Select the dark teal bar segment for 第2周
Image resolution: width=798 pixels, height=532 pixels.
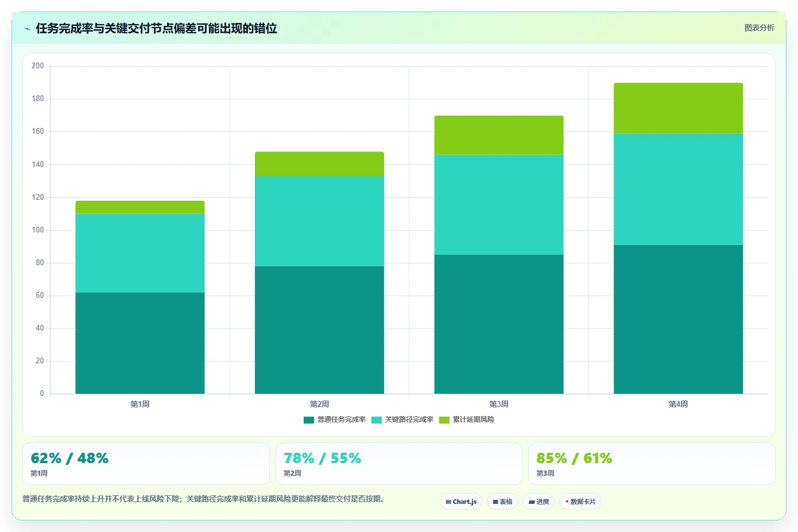click(319, 330)
